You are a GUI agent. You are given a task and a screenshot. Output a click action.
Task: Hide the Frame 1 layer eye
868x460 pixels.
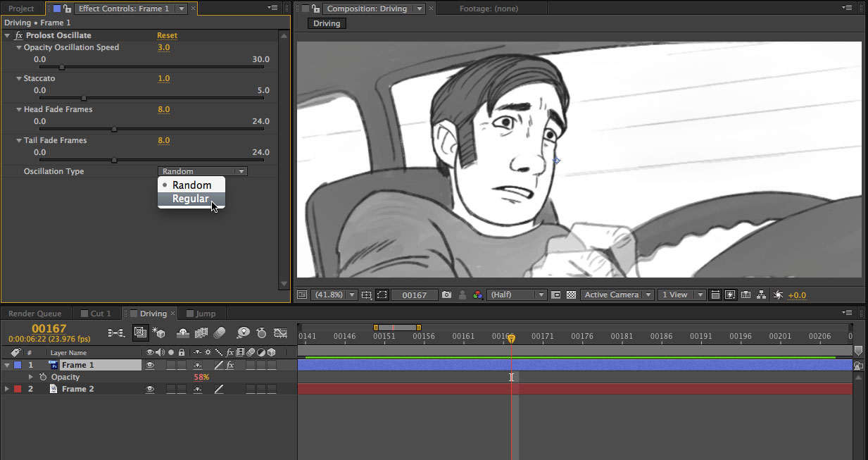[x=150, y=366]
